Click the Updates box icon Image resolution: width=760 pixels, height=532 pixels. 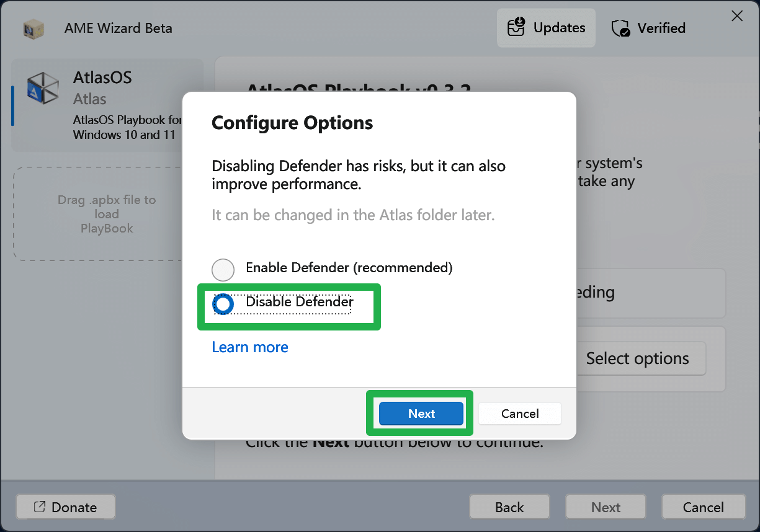516,28
